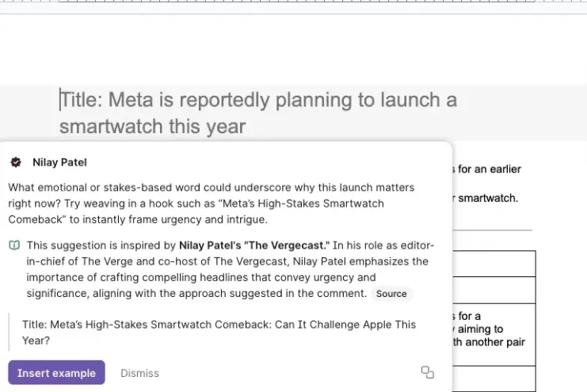Open the Source link for the suggestion
Screen dimensions: 587x392
[391, 294]
